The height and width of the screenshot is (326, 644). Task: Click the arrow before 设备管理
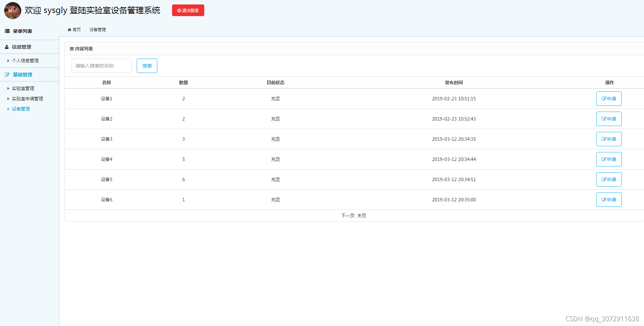point(8,109)
